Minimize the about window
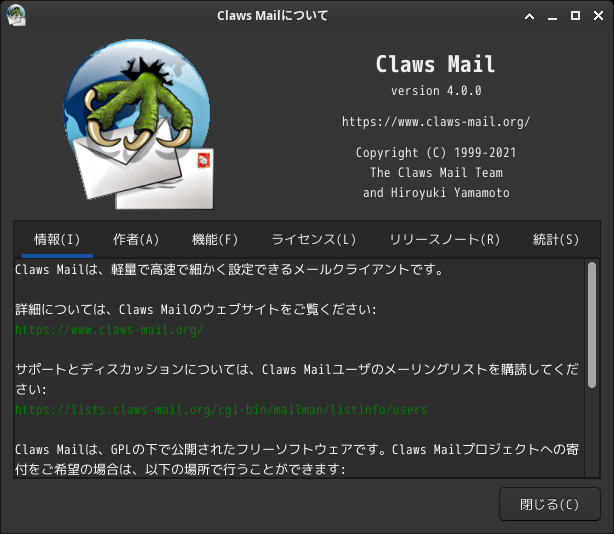 pos(553,16)
